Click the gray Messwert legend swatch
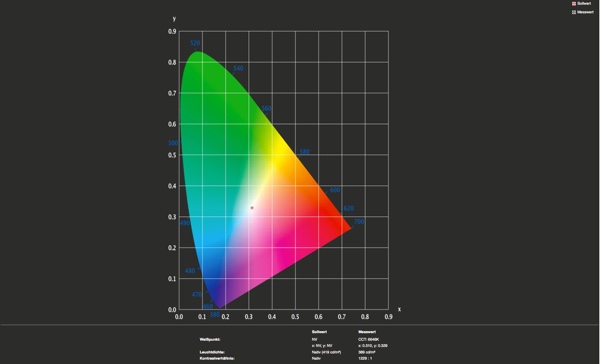This screenshot has width=600, height=364. [574, 12]
